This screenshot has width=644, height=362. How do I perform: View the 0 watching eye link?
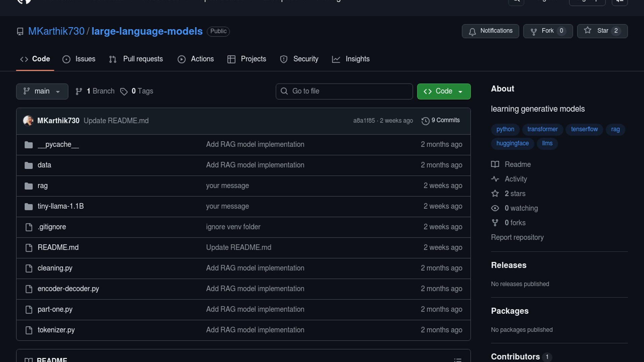[521, 208]
